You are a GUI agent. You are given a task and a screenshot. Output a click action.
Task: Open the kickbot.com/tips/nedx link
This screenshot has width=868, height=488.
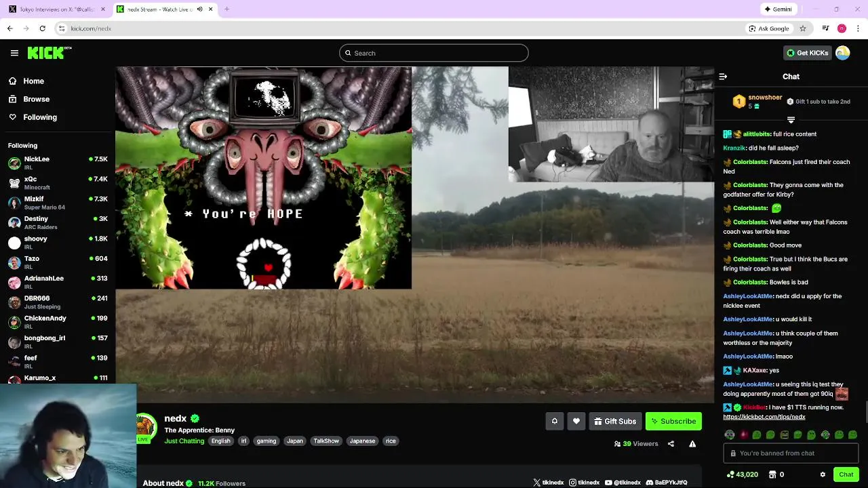764,417
